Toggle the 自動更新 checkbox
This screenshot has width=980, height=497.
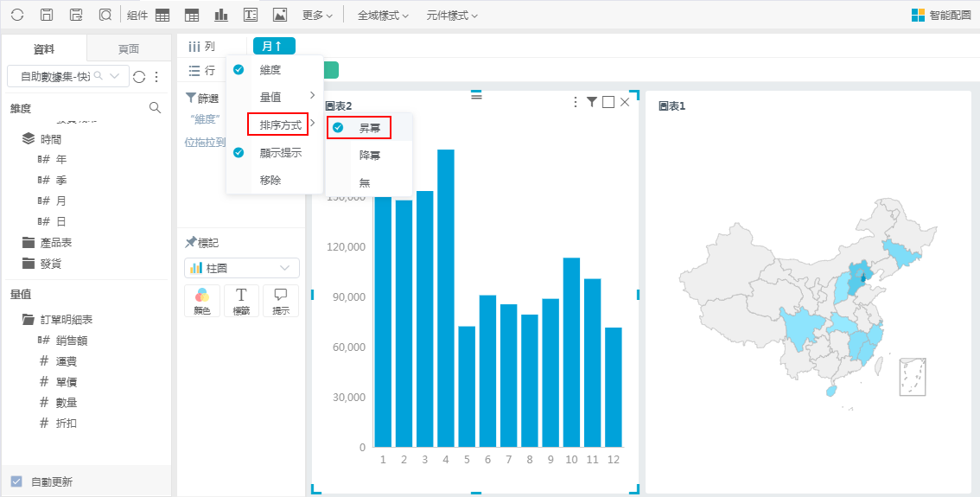[x=16, y=481]
